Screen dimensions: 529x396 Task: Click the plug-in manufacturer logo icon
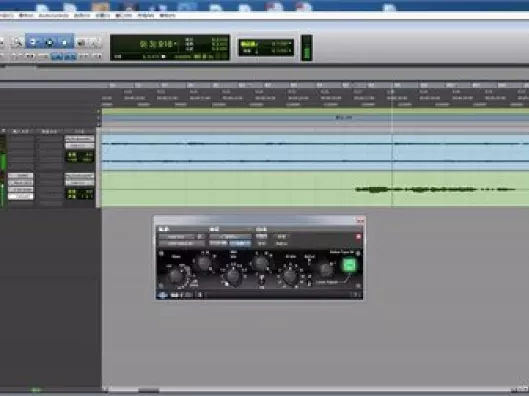point(162,295)
